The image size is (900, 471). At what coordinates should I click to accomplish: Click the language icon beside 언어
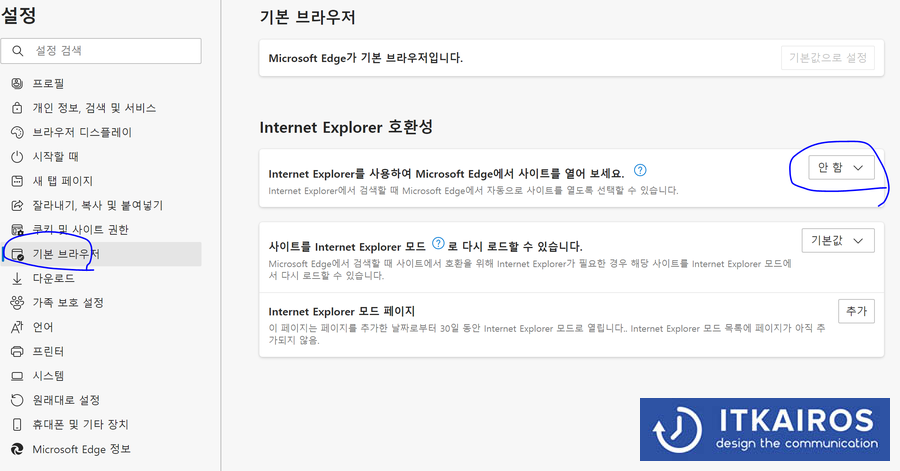[17, 327]
